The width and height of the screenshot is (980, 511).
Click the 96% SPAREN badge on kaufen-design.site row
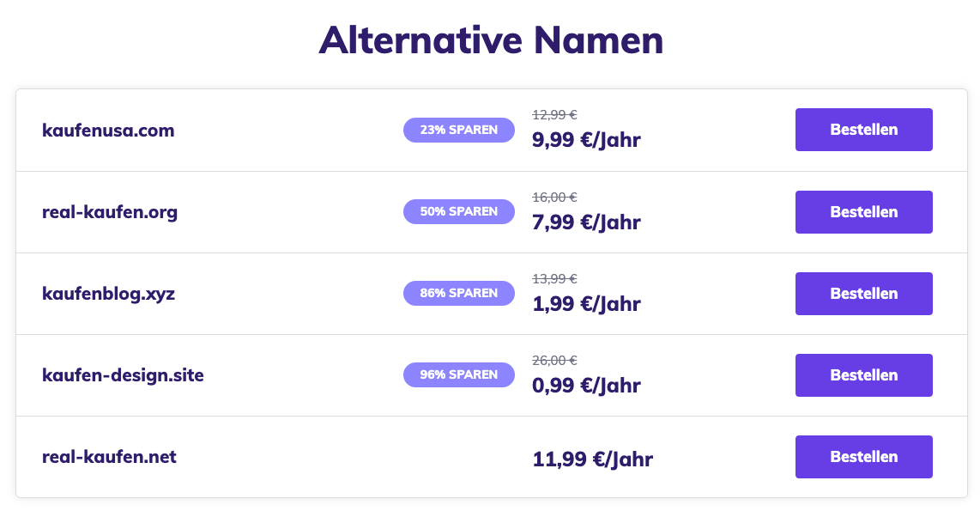(x=458, y=374)
